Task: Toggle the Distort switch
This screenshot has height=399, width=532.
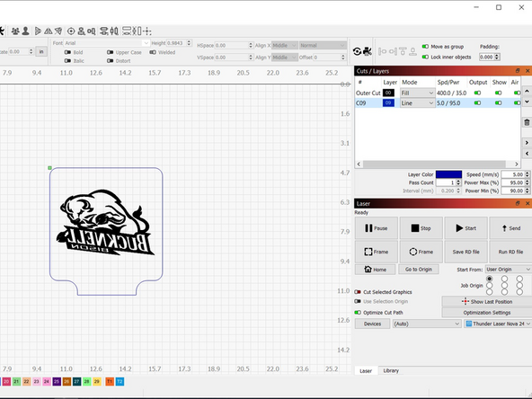Action: [111, 61]
